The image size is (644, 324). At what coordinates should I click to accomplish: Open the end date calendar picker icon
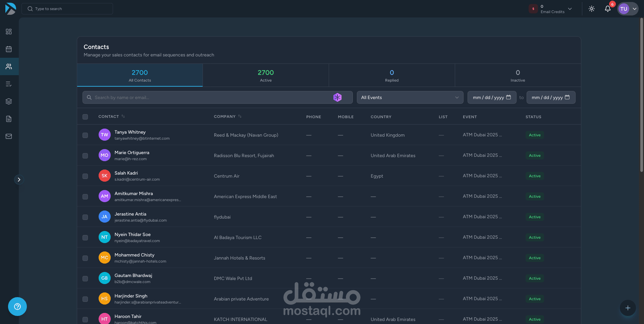pos(567,97)
